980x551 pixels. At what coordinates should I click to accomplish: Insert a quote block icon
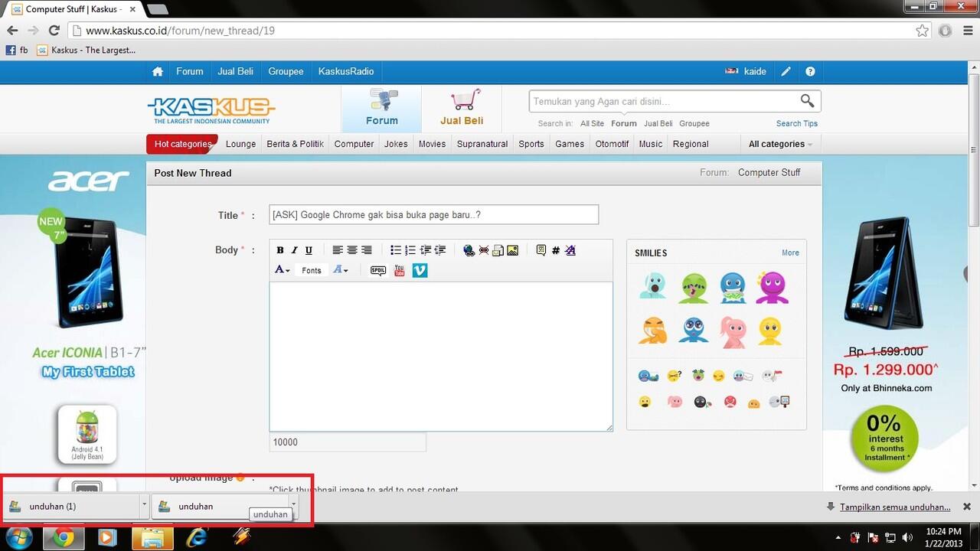coord(541,250)
